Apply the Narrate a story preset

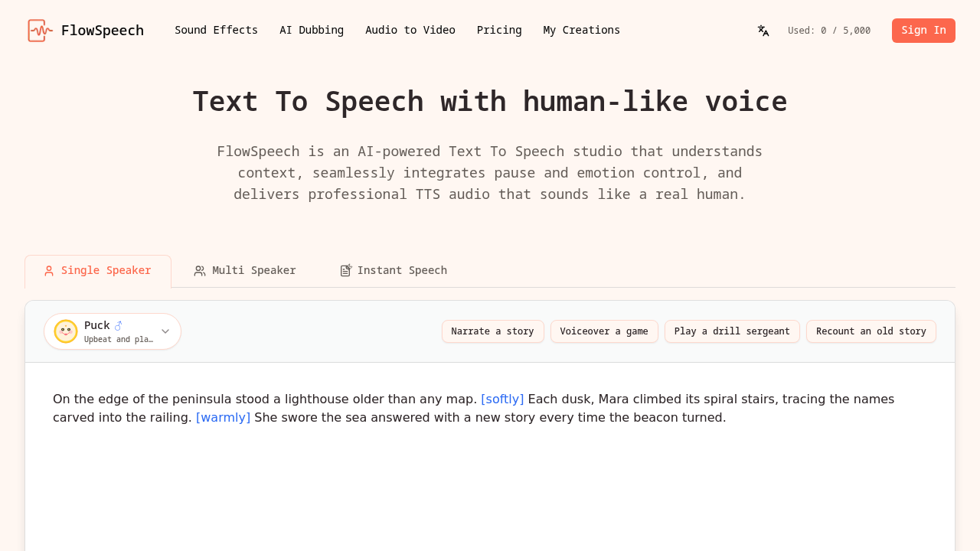(492, 331)
